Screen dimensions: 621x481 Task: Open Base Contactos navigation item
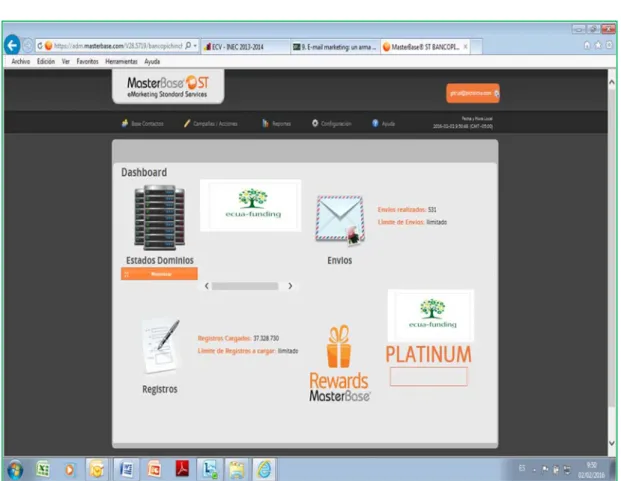tap(143, 124)
